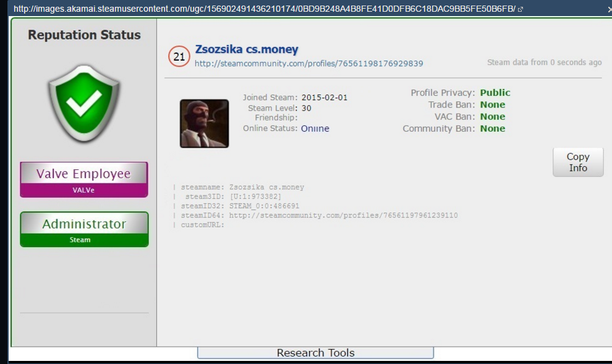Screen dimensions: 612x364
Task: Open the Spy avatar thumbnail
Action: [204, 123]
